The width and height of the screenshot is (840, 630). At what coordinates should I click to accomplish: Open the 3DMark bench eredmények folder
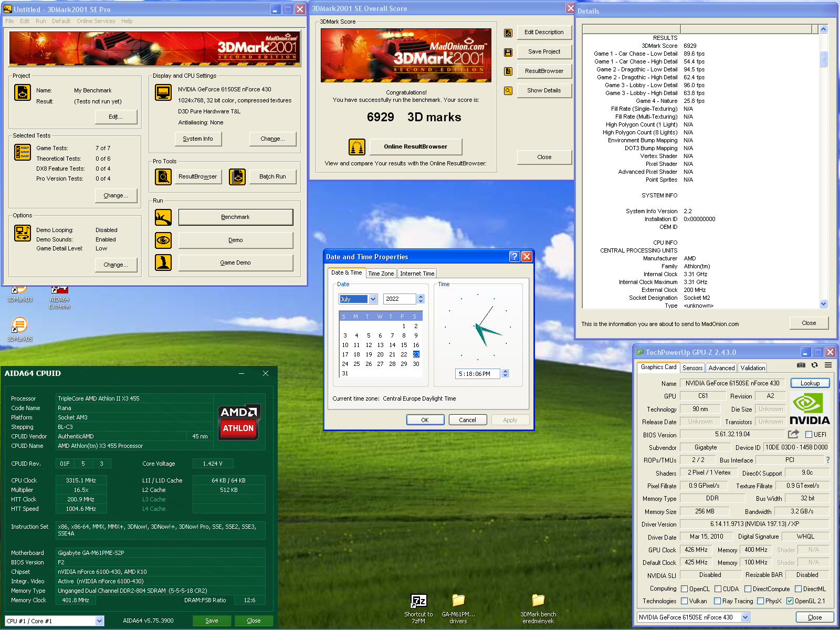click(x=538, y=608)
